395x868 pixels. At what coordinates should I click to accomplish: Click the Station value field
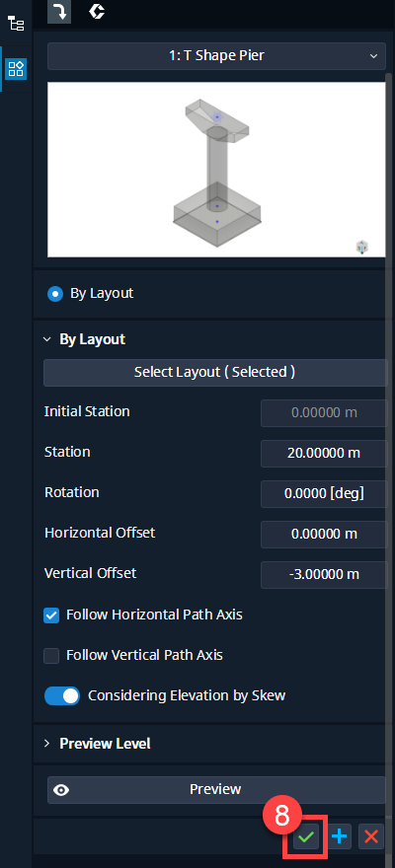[324, 454]
